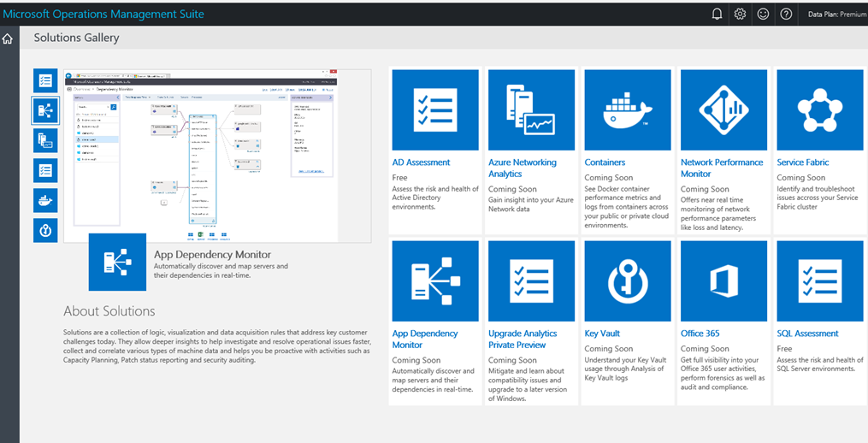Click the dependency monitor preview screenshot

217,156
